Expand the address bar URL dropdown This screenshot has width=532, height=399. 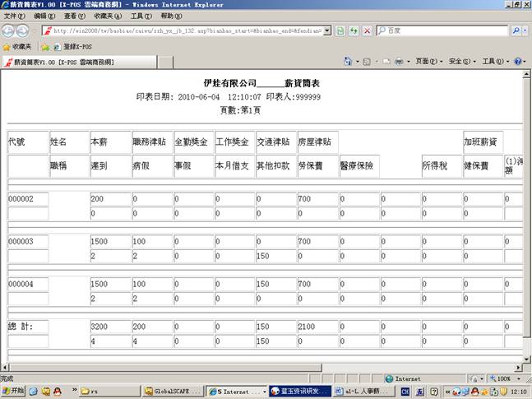(327, 30)
